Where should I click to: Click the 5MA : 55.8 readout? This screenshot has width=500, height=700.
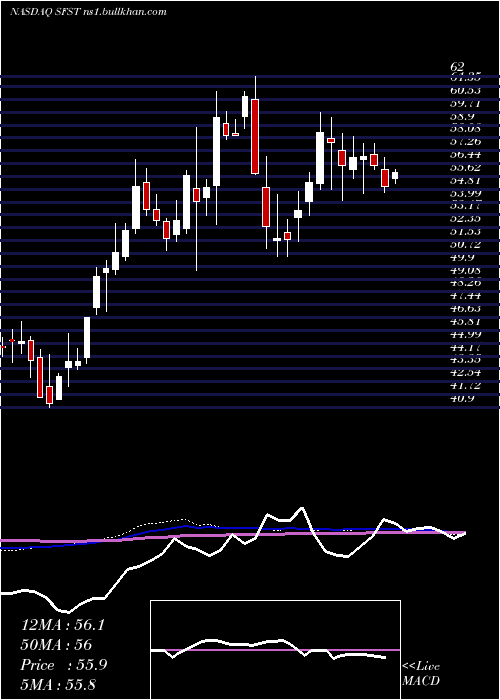click(58, 685)
